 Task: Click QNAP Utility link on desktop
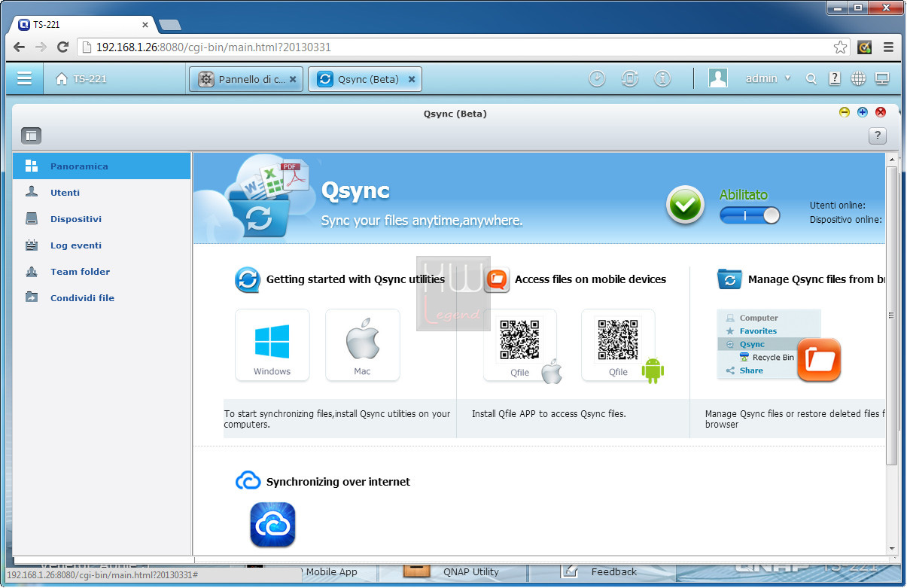click(x=471, y=571)
